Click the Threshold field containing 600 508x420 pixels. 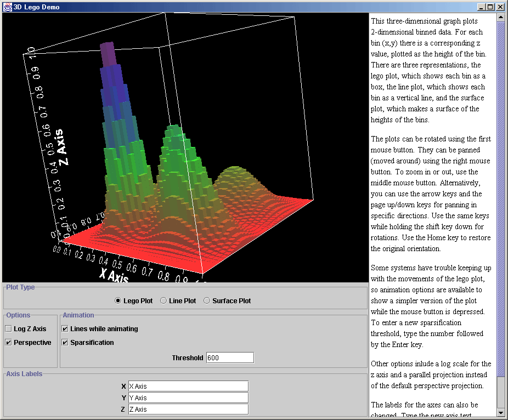point(230,357)
